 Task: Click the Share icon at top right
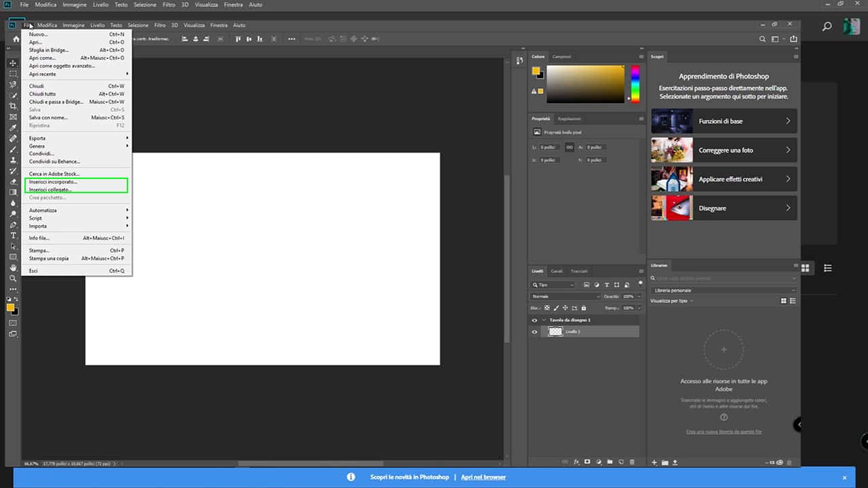click(793, 39)
